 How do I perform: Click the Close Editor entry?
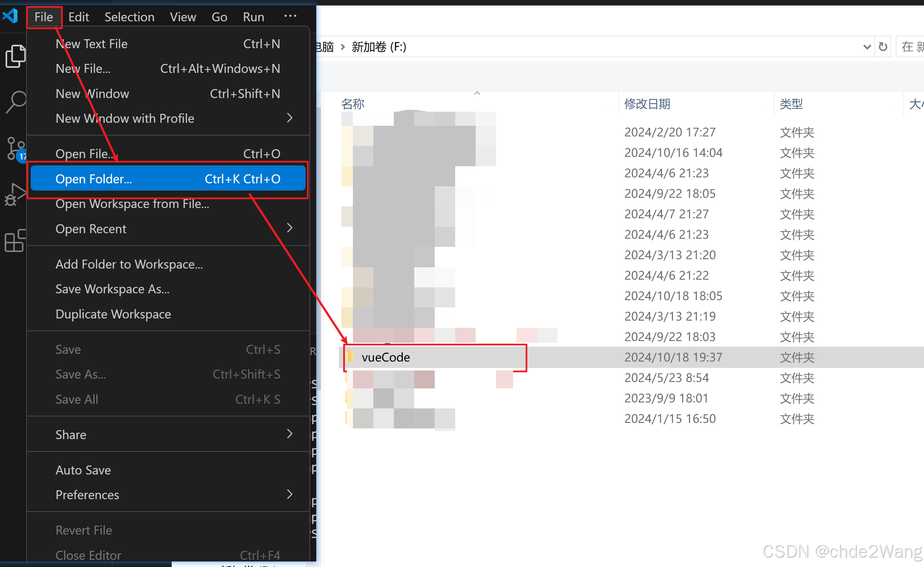pyautogui.click(x=168, y=555)
